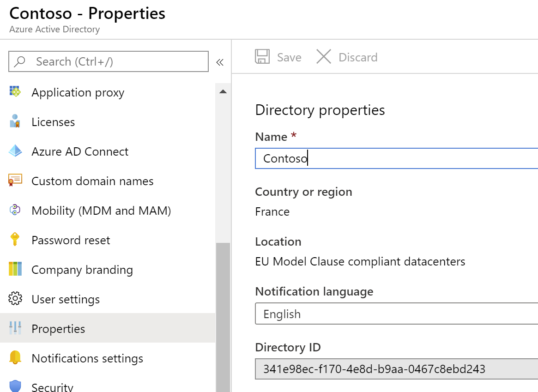The width and height of the screenshot is (538, 392).
Task: Click the Security shield icon
Action: point(15,386)
